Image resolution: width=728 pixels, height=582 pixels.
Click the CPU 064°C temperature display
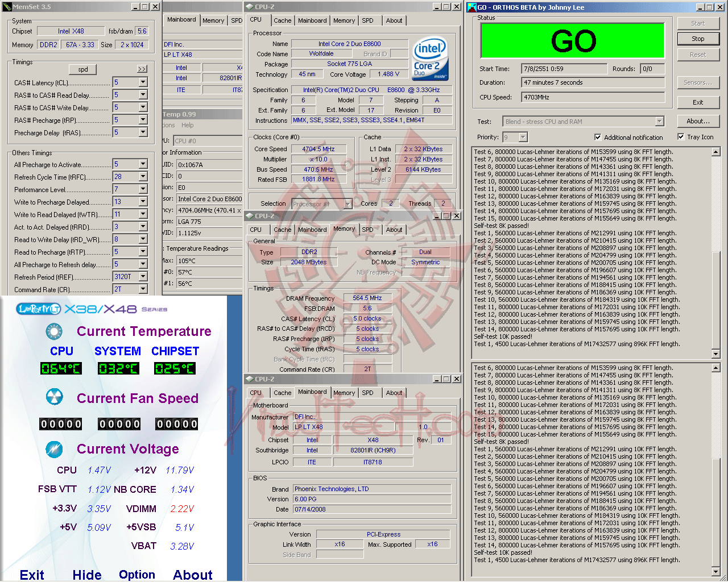pos(61,368)
